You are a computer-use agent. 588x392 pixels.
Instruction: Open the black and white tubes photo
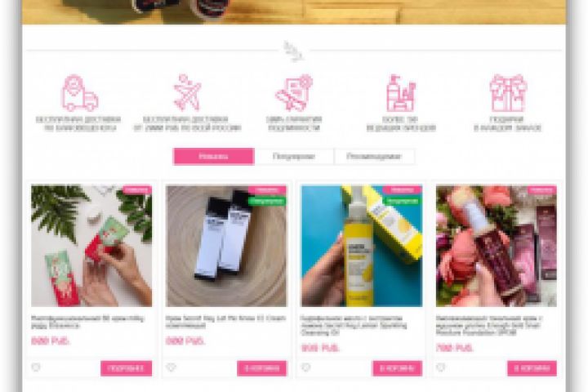(x=226, y=246)
